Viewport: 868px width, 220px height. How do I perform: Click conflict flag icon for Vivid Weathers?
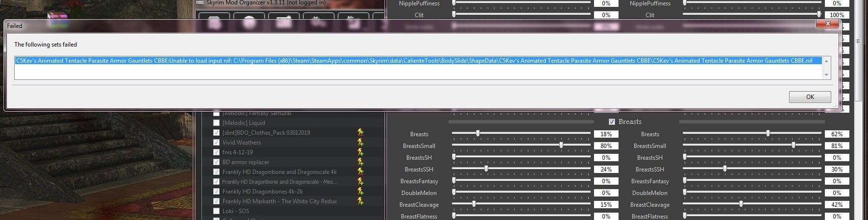pos(360,142)
